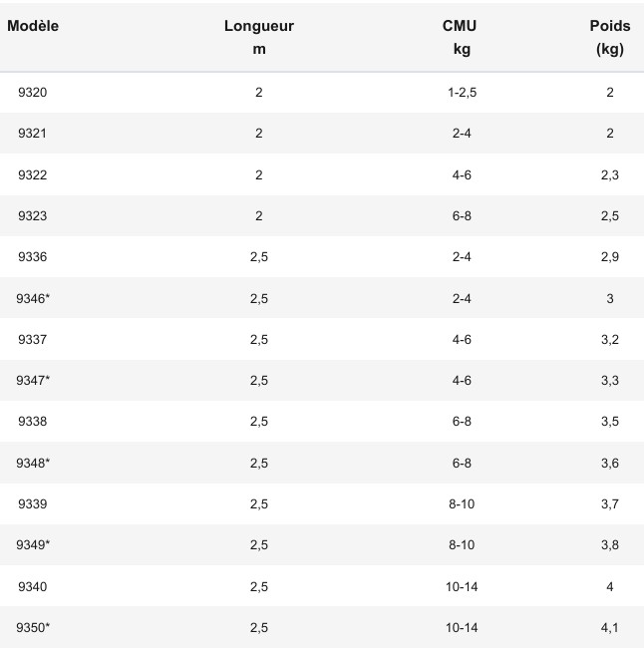644x650 pixels.
Task: Select the 4,1 weight value
Action: [x=609, y=628]
